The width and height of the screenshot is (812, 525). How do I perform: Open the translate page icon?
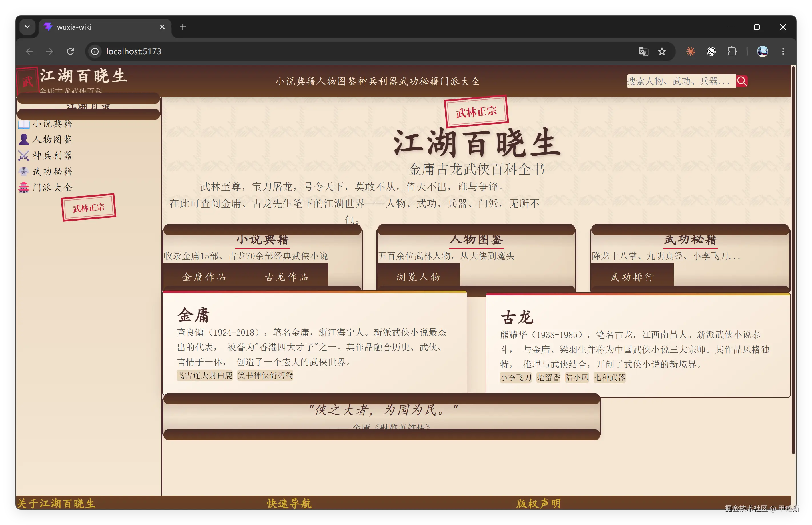pos(643,51)
